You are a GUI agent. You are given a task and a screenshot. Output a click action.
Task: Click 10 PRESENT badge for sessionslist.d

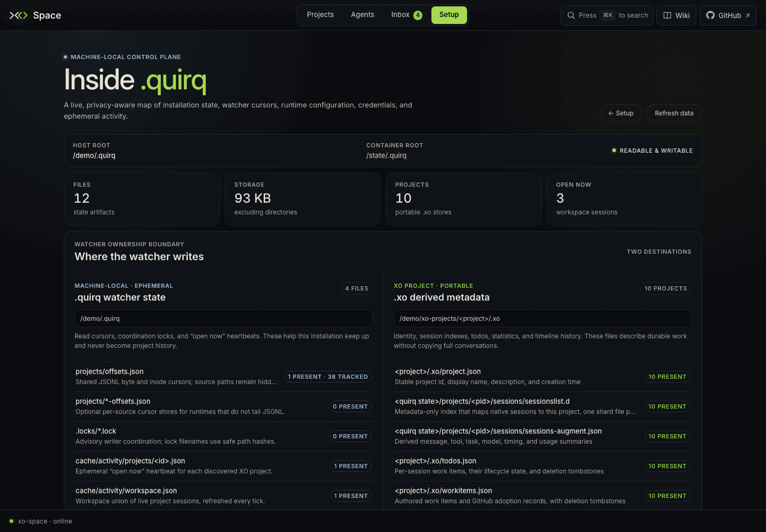click(x=668, y=406)
